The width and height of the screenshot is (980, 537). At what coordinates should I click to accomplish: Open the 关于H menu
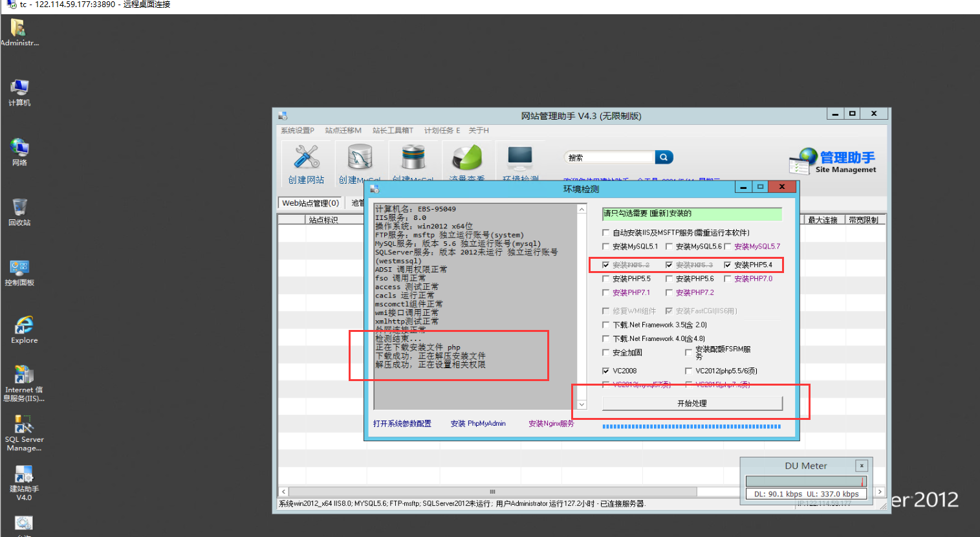479,131
